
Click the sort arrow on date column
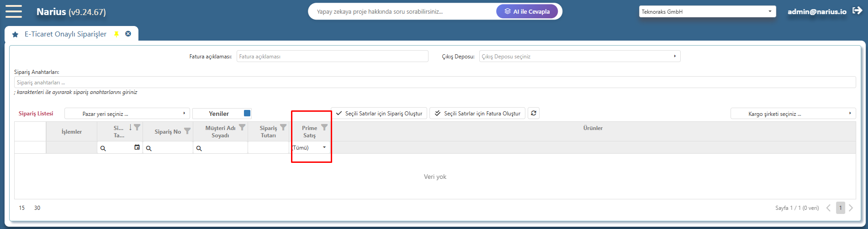131,127
